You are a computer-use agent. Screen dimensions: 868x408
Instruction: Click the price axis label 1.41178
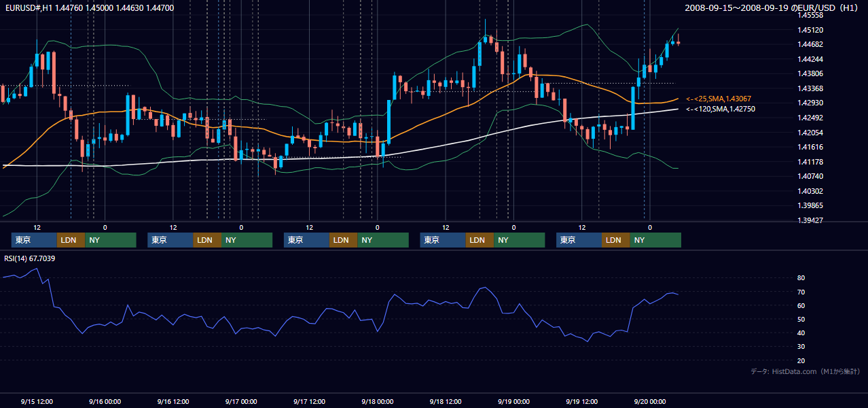810,162
